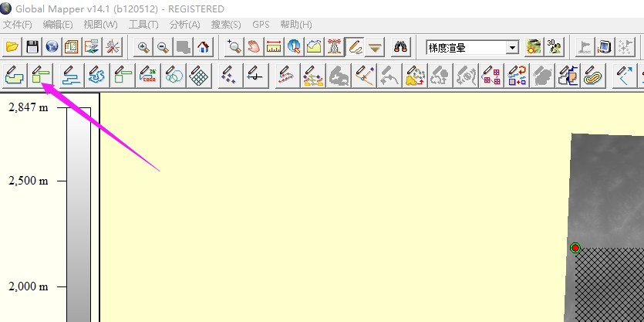
Task: Create a regular grid of features
Action: coord(199,75)
